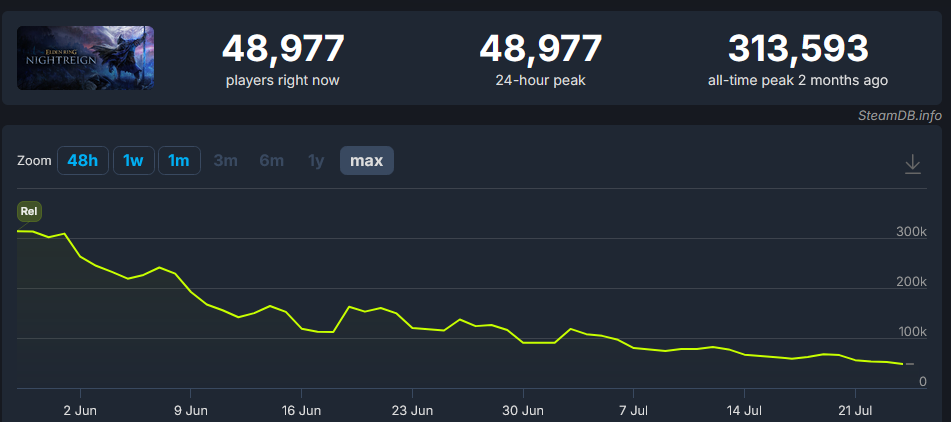Click '24-hour peak' label
Image resolution: width=951 pixels, height=422 pixels.
(x=540, y=80)
